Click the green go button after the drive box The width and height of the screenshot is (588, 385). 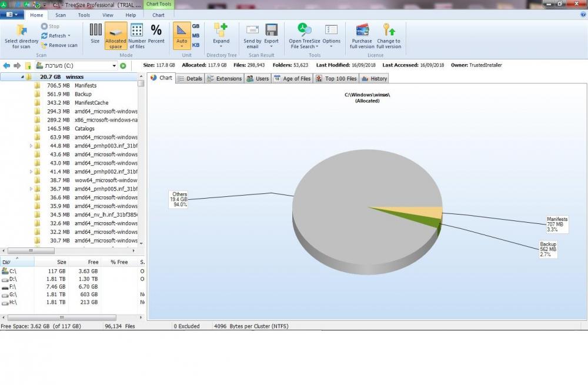(x=123, y=66)
